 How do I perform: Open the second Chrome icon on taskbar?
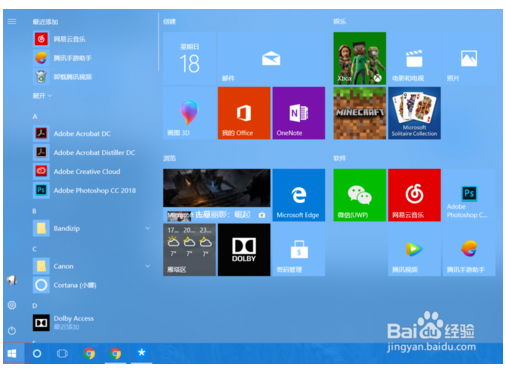pyautogui.click(x=115, y=353)
